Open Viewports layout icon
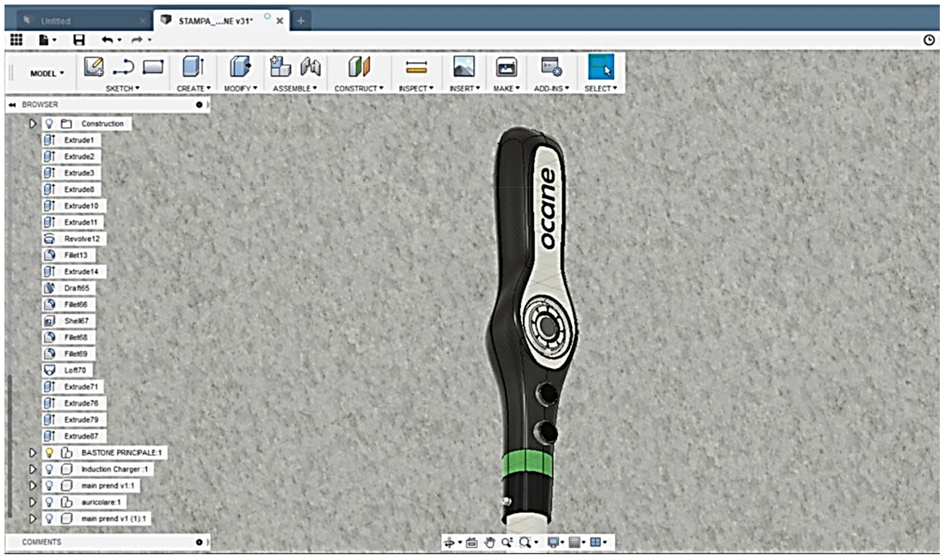947x560 pixels. click(x=595, y=543)
